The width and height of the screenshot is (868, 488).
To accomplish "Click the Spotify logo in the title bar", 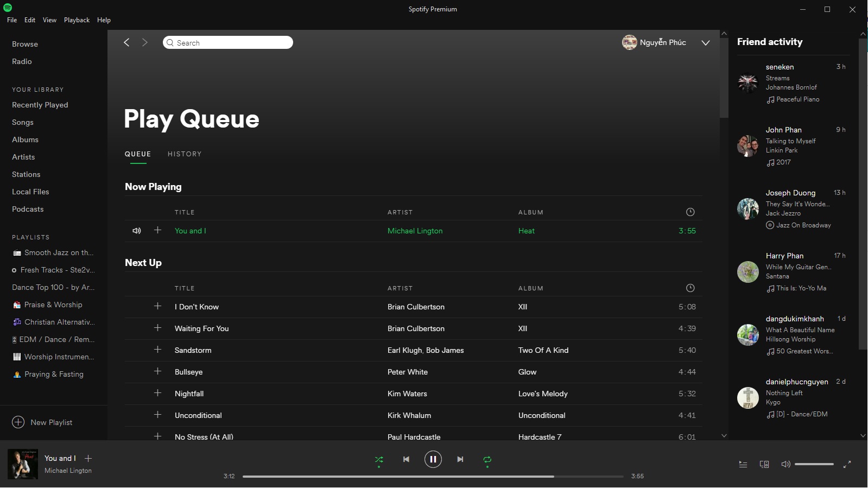I will point(8,8).
